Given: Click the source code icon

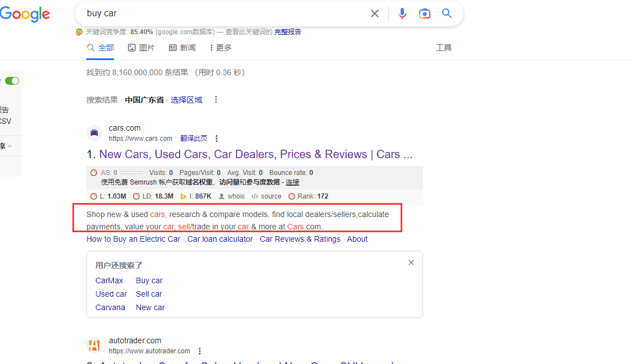Looking at the screenshot, I should 255,196.
